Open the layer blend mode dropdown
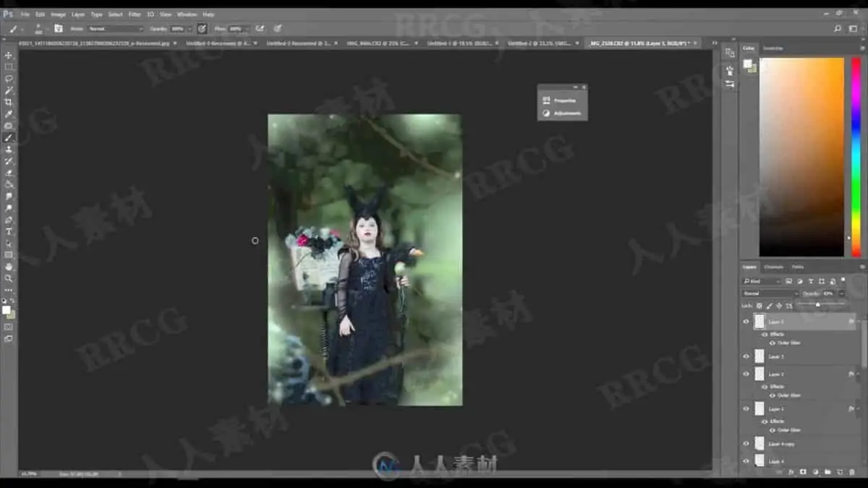 [x=770, y=293]
